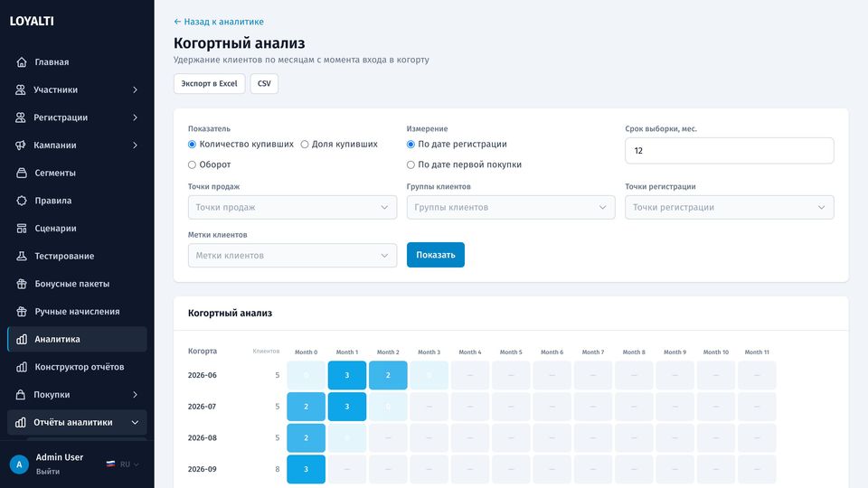Click the LOYALTI logo
This screenshot has height=488, width=868.
(x=32, y=21)
